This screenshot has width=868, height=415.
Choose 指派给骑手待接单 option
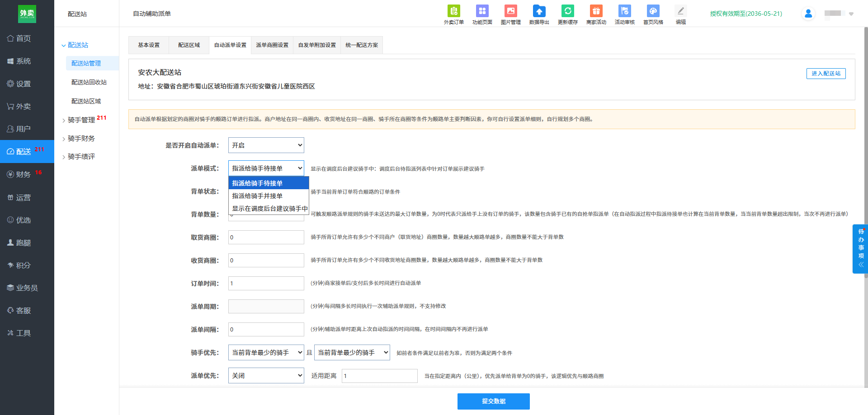269,183
